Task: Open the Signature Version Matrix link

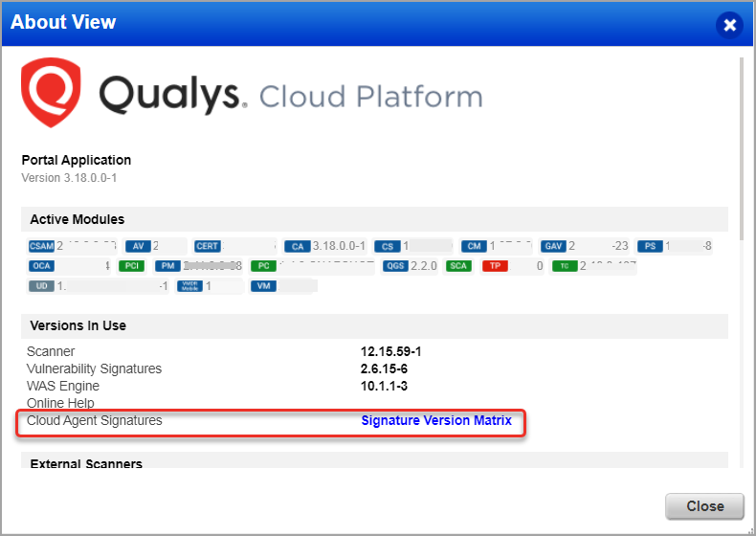Action: point(436,421)
